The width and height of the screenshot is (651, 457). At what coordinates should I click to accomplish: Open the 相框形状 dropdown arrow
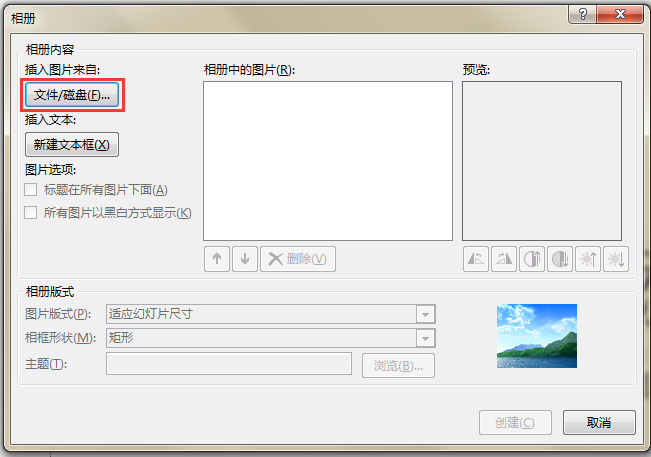(426, 338)
